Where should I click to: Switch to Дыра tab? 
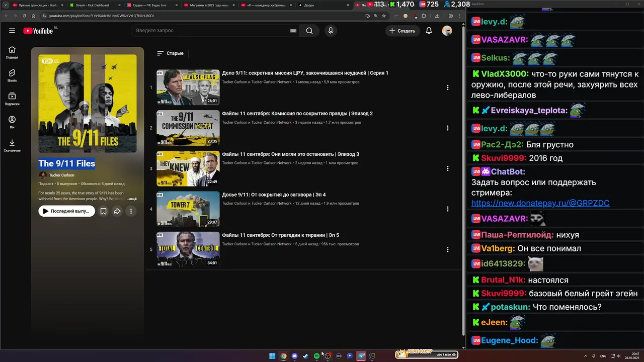click(x=324, y=5)
